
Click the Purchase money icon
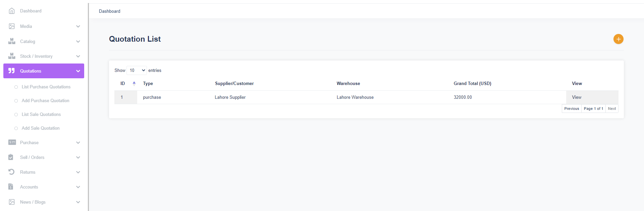[x=12, y=142]
